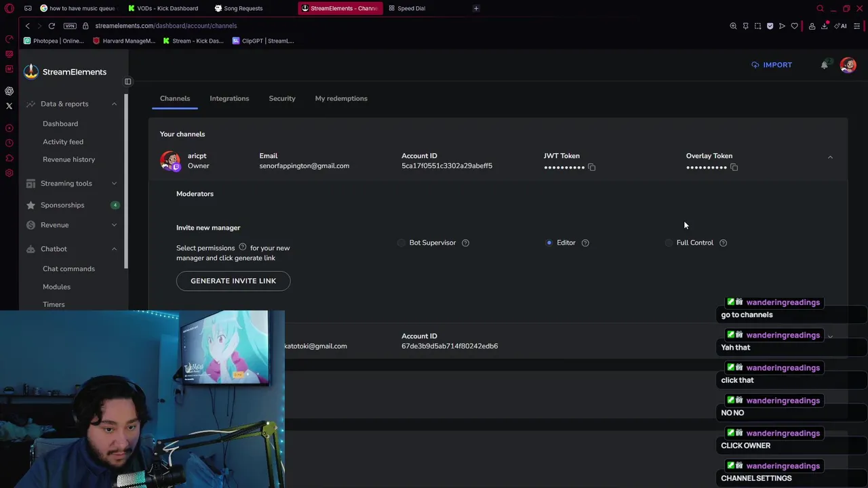Collapse the Chatbot sidebar section
Viewport: 868px width, 488px height.
pos(114,249)
